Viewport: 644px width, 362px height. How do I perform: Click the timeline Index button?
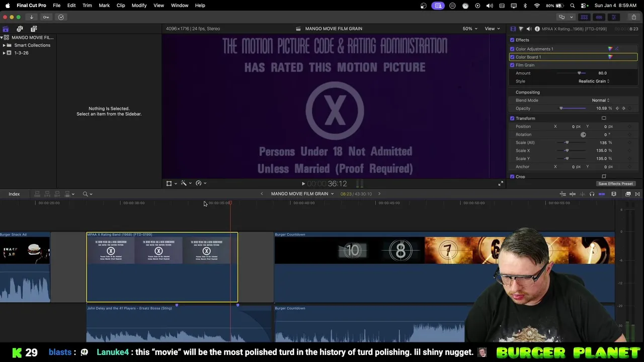pos(14,194)
